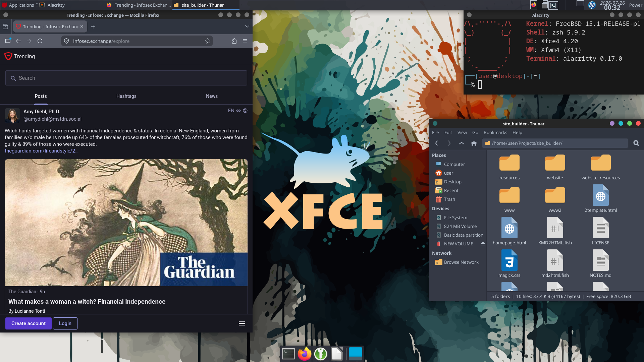644x362 pixels.
Task: Click Firefox reload page button
Action: click(40, 41)
